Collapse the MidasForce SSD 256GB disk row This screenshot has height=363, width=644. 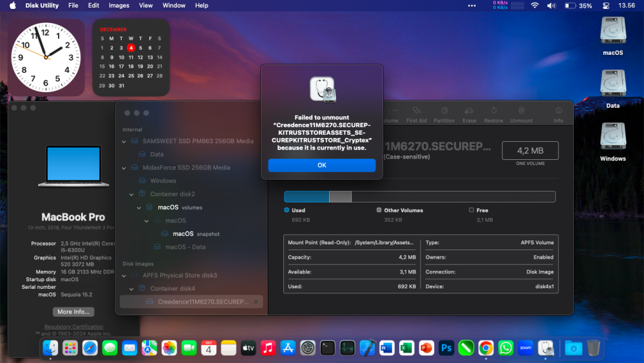[x=124, y=168]
